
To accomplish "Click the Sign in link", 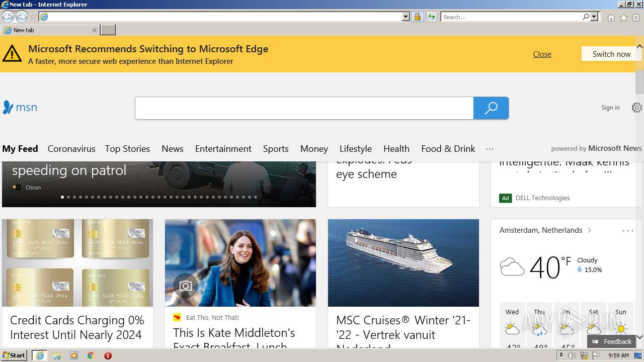I will pos(610,107).
